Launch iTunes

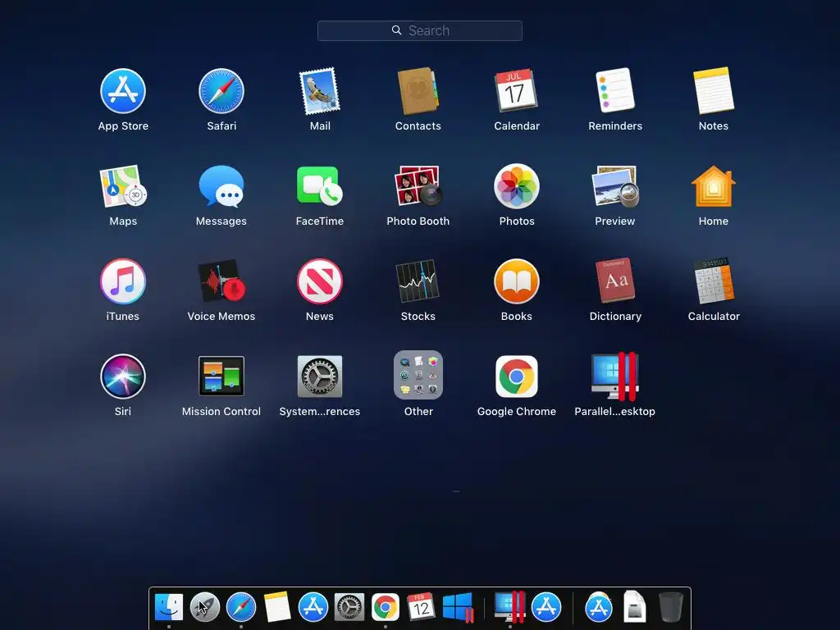[123, 281]
